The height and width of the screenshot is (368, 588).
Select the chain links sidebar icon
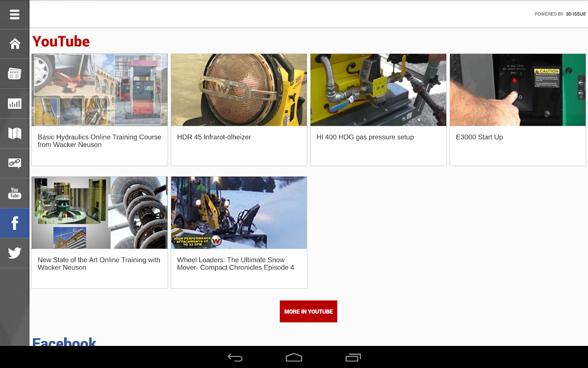coord(15,163)
